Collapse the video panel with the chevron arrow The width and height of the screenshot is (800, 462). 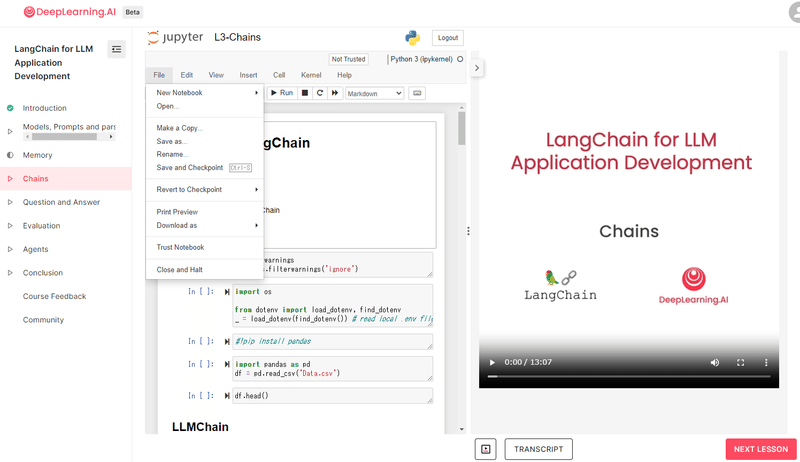pyautogui.click(x=477, y=68)
